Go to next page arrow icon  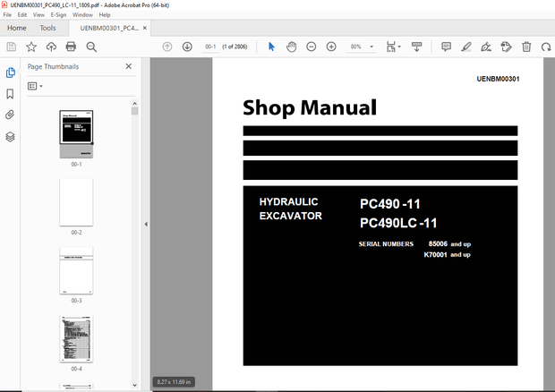click(187, 47)
